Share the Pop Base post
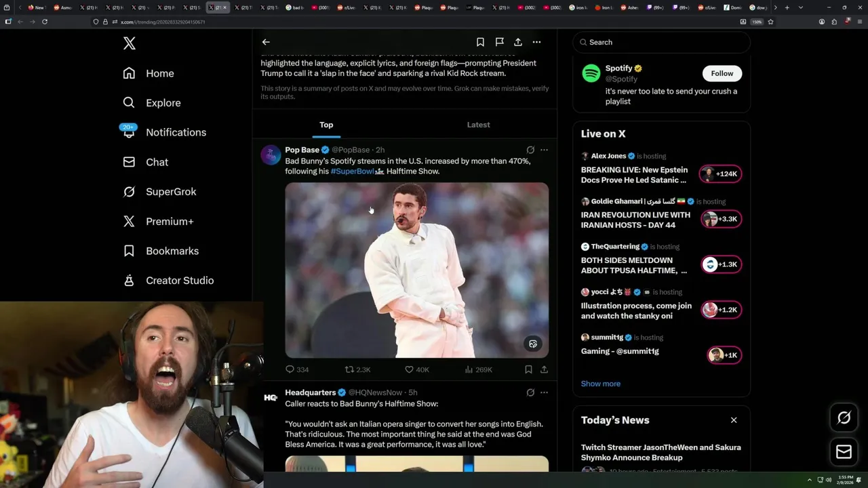This screenshot has height=488, width=868. click(x=544, y=369)
